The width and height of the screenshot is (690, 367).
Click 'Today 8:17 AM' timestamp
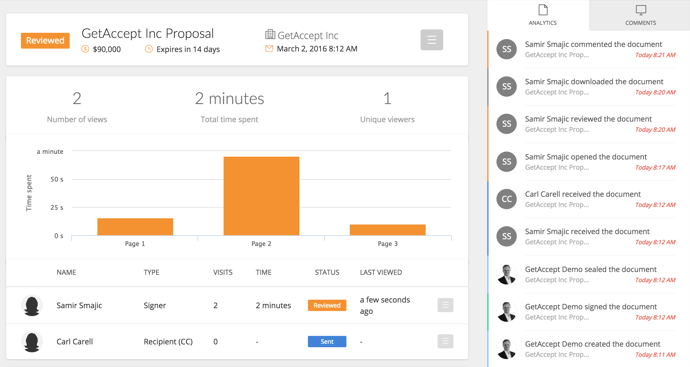click(655, 168)
